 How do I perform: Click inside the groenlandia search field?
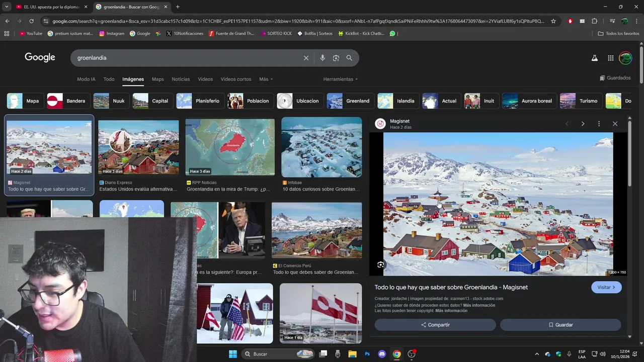click(186, 58)
